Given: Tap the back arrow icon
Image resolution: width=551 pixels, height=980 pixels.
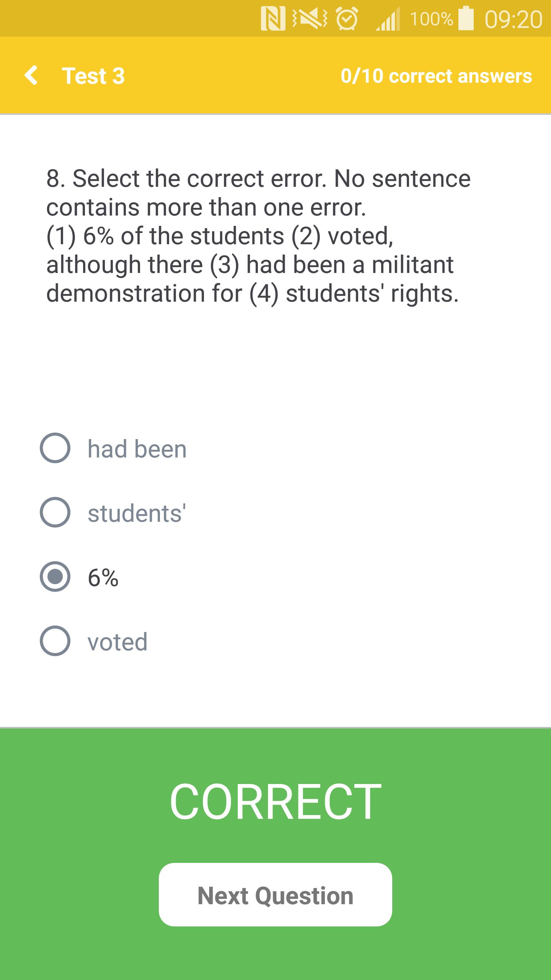Looking at the screenshot, I should (x=31, y=75).
